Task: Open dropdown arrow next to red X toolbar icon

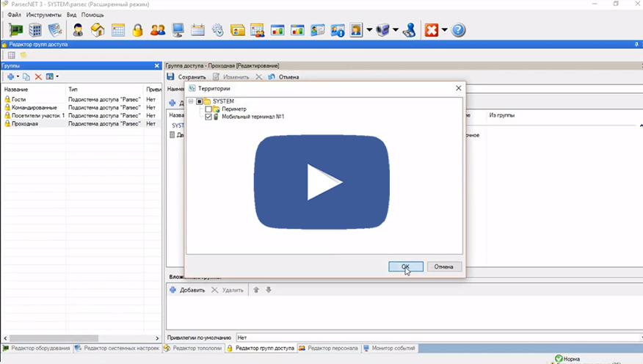Action: pos(444,30)
